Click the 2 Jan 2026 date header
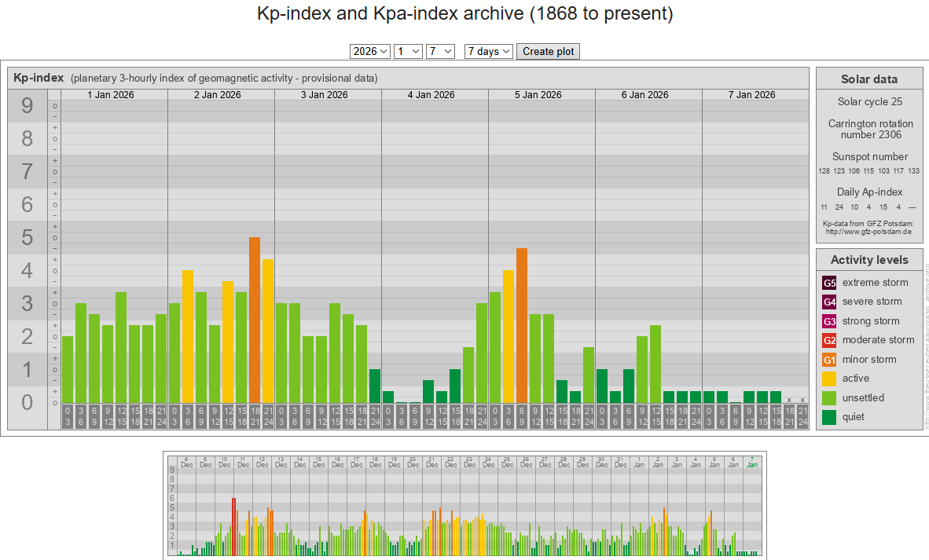929x560 pixels. pos(218,95)
